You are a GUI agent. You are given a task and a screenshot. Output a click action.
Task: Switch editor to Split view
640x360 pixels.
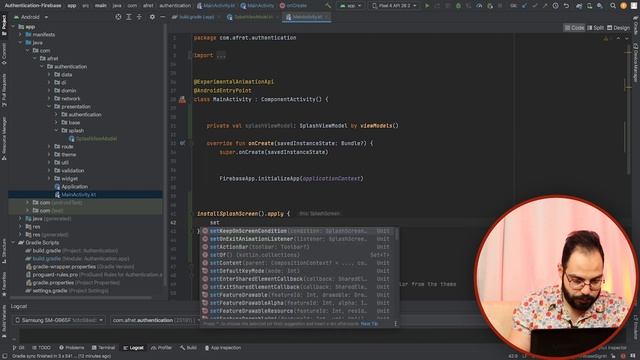(595, 28)
